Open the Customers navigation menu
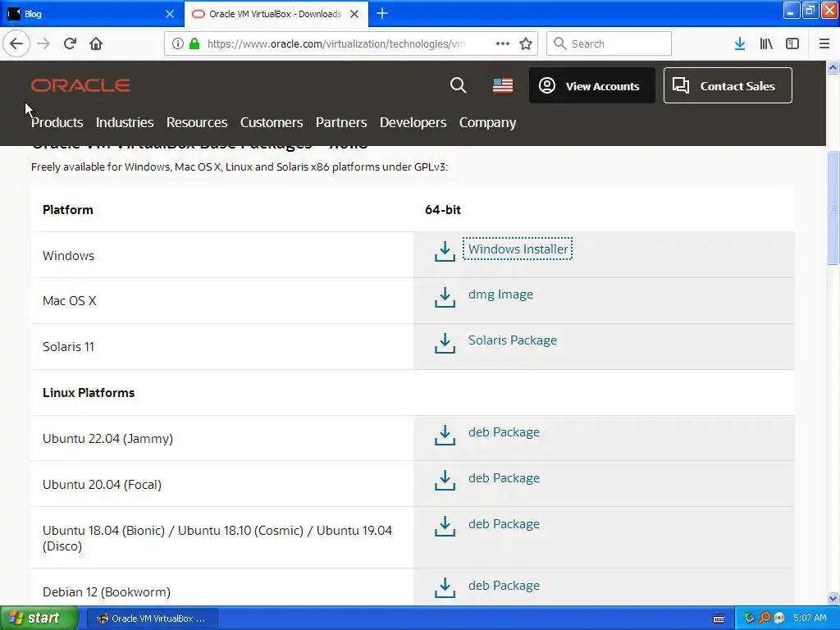This screenshot has width=840, height=630. pyautogui.click(x=271, y=122)
